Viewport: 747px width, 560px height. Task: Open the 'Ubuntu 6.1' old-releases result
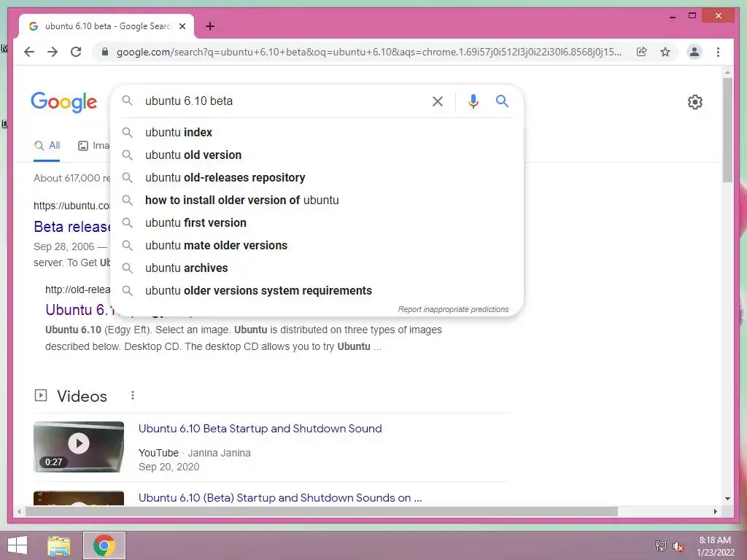click(x=80, y=310)
